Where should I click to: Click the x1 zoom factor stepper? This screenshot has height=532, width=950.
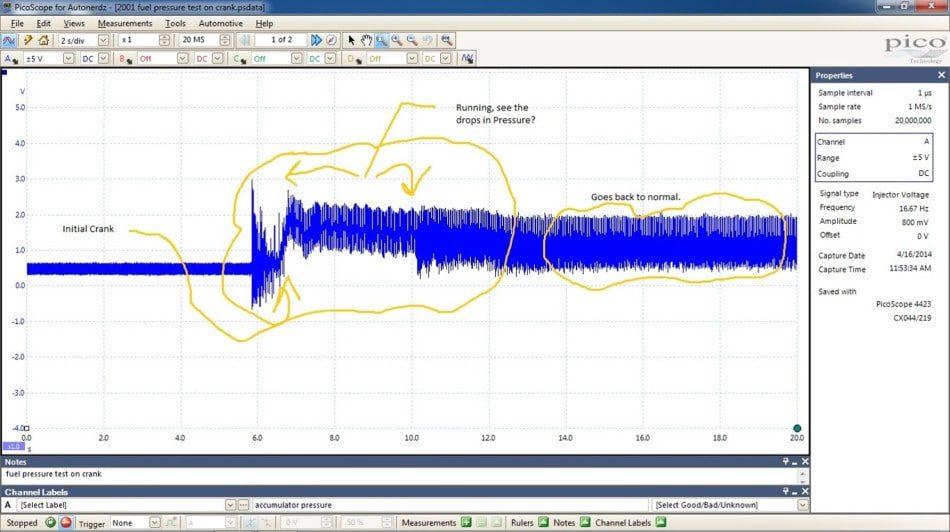pyautogui.click(x=164, y=41)
